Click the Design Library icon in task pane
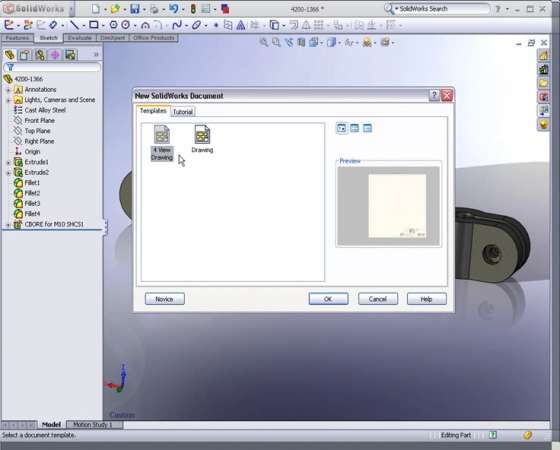This screenshot has height=450, width=560. coord(543,69)
